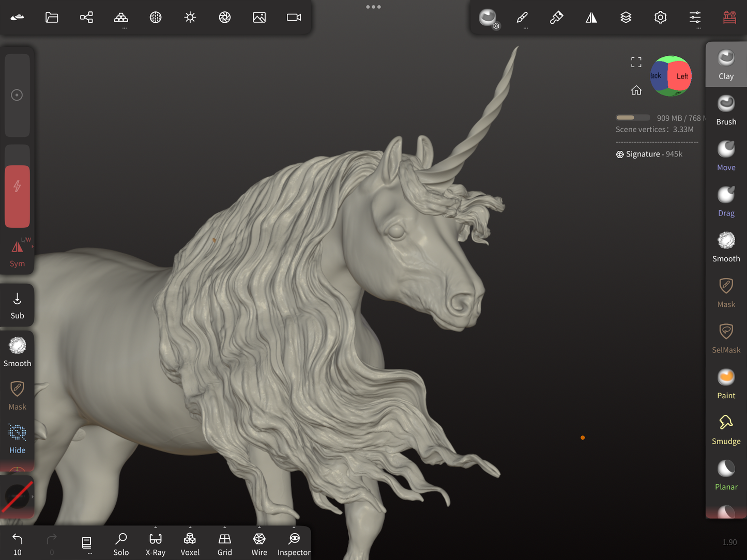Open the camera settings video icon
The width and height of the screenshot is (747, 560).
[294, 18]
